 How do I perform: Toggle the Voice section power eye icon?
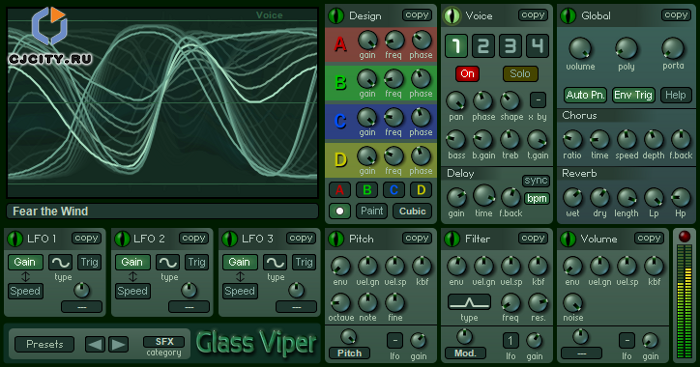coord(452,16)
